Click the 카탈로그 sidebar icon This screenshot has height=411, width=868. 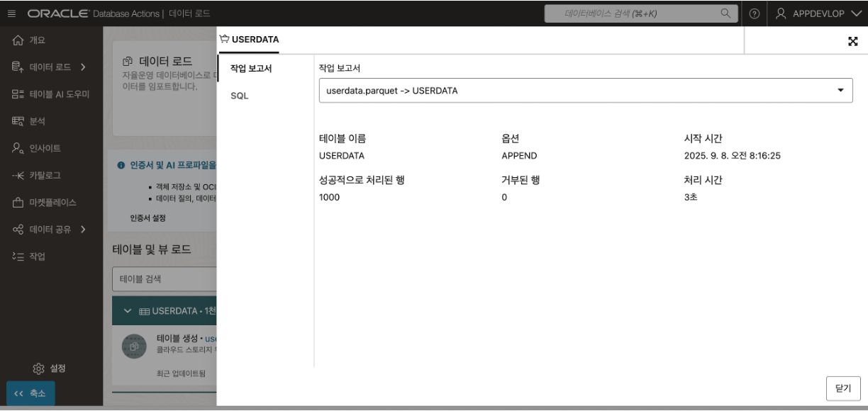click(18, 175)
